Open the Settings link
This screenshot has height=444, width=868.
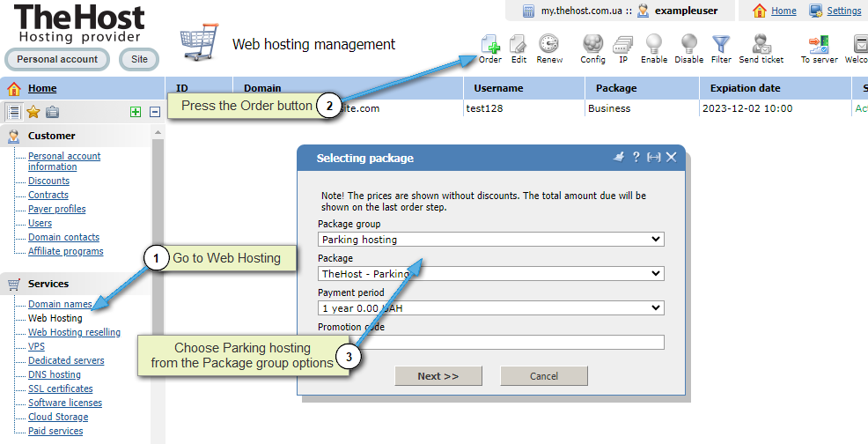point(844,11)
